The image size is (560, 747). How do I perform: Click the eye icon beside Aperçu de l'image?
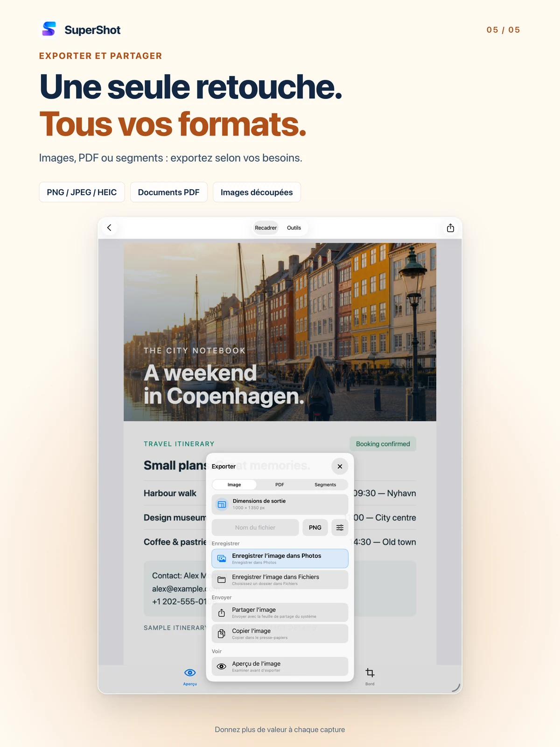pyautogui.click(x=222, y=666)
